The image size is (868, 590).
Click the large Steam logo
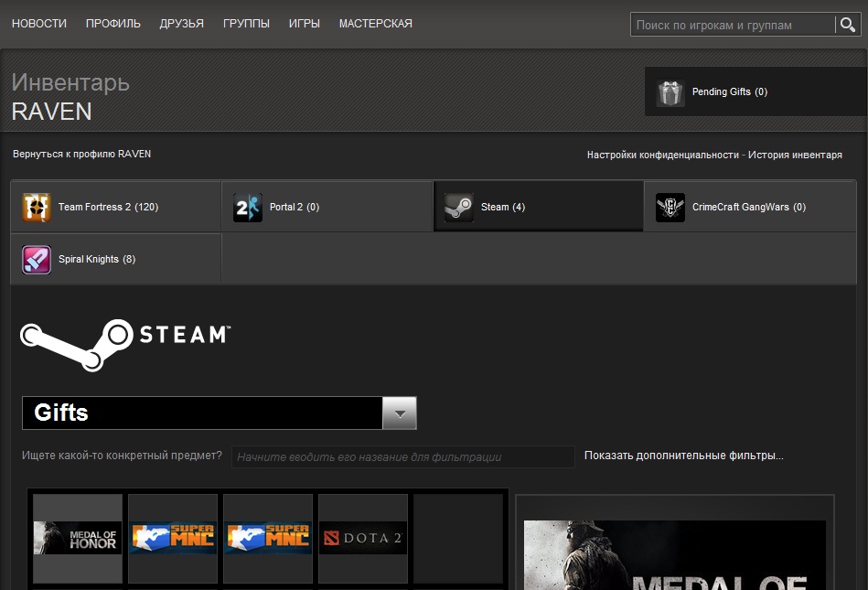coord(125,344)
